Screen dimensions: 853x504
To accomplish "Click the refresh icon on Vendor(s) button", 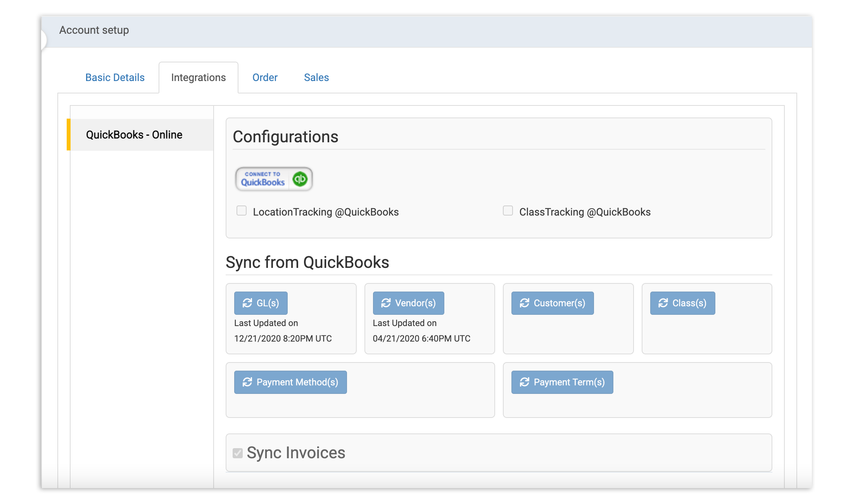I will pos(386,303).
